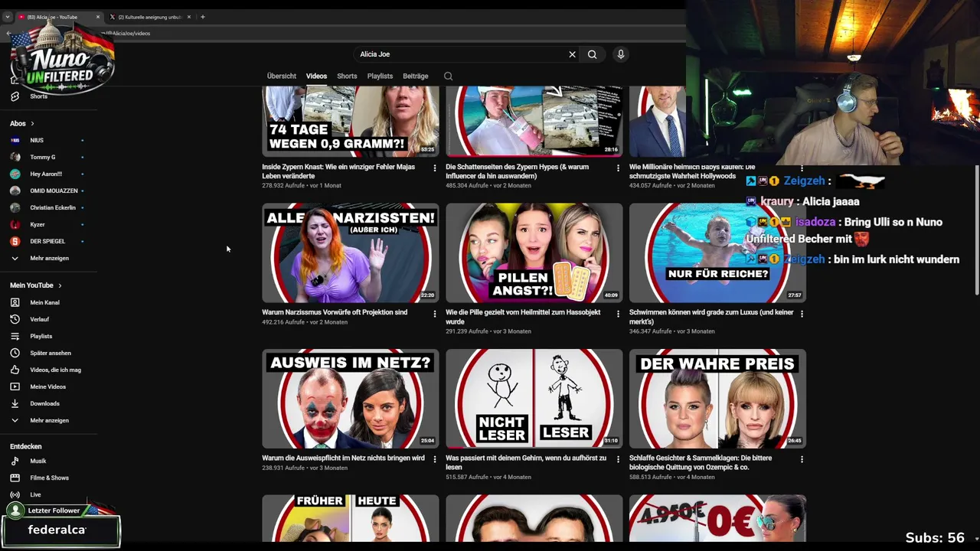Open the browser tab list dropdown
980x551 pixels.
coord(7,17)
